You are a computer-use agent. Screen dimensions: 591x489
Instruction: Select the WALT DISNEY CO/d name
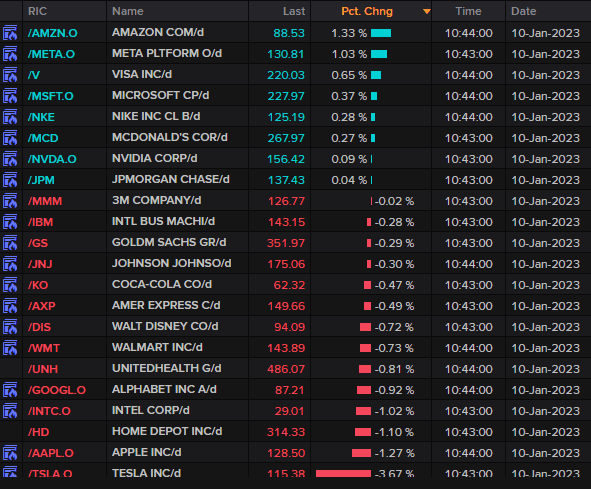pyautogui.click(x=165, y=326)
